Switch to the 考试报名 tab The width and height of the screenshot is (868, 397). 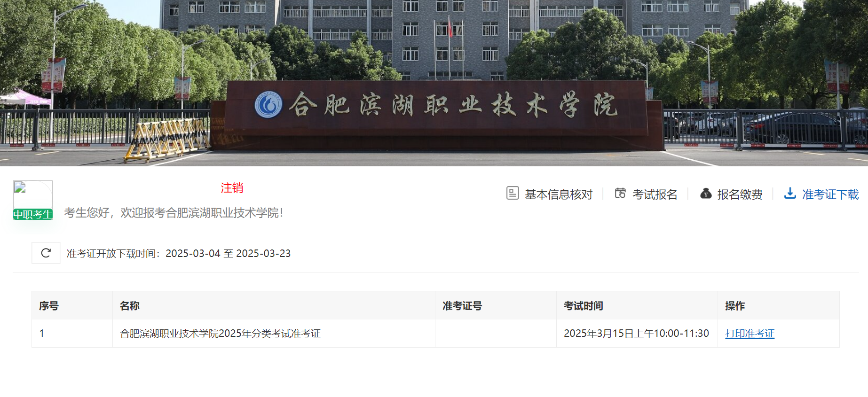(646, 194)
